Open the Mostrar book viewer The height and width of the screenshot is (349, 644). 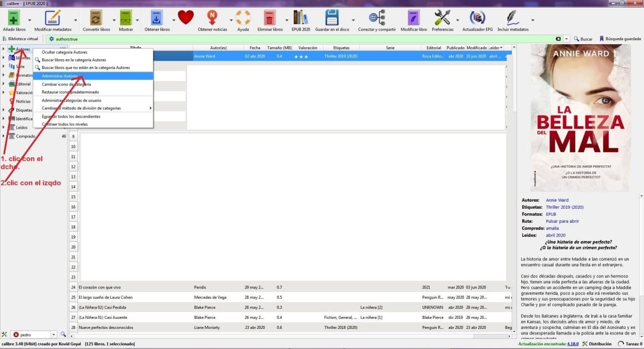126,18
